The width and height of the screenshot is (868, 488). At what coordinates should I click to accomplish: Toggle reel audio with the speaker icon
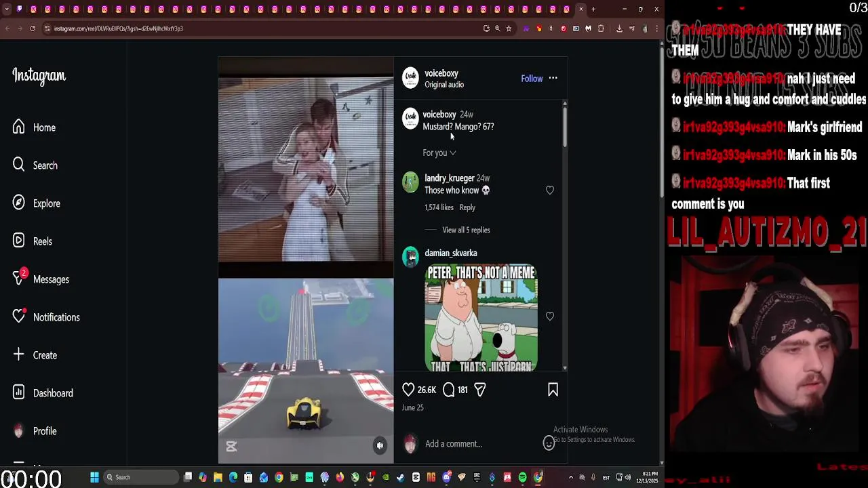(x=380, y=445)
